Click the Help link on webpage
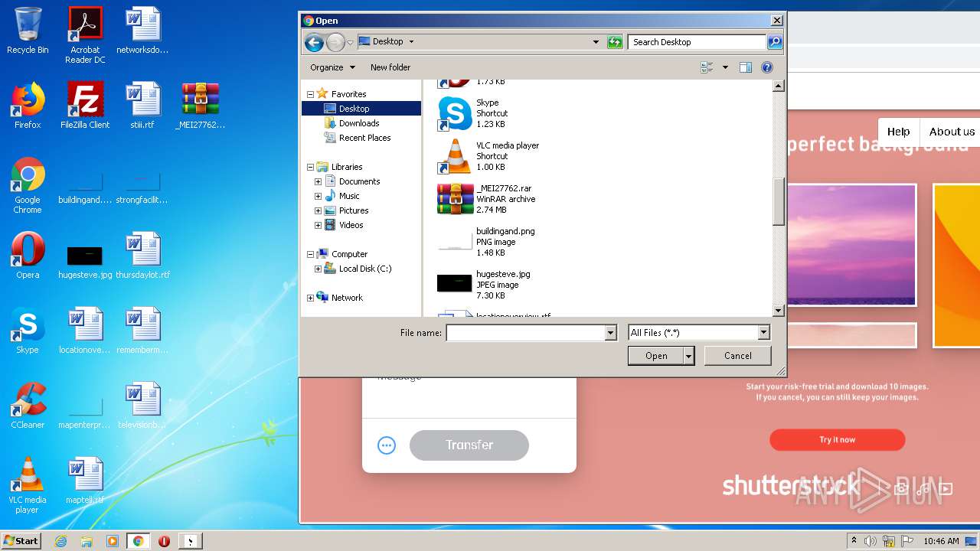Viewport: 980px width, 551px height. pos(898,132)
